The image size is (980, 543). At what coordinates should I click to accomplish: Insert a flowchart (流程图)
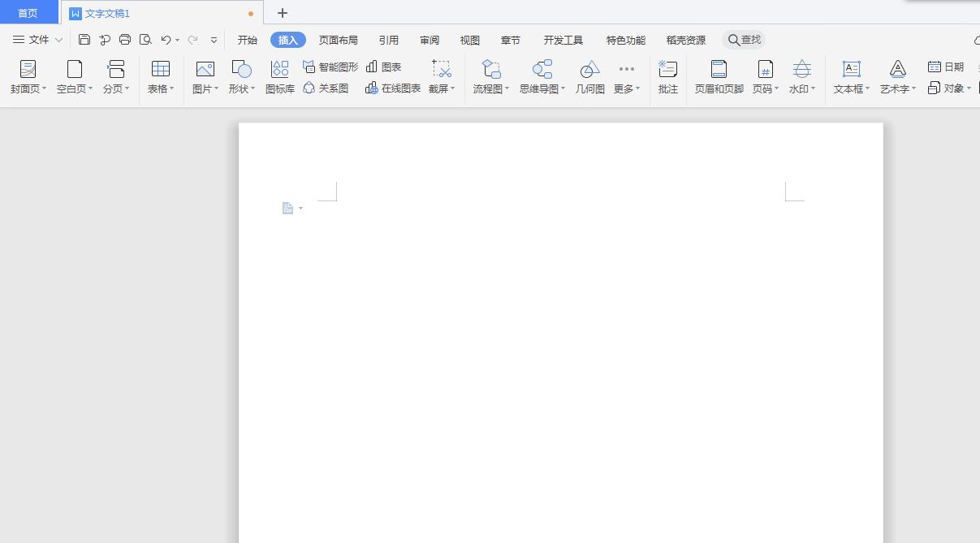click(488, 77)
